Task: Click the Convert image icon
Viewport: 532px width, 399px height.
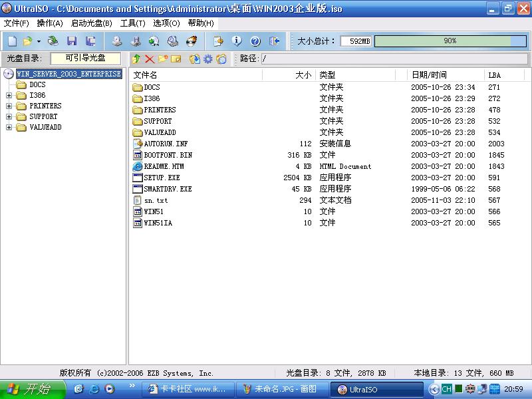Action: coord(154,41)
